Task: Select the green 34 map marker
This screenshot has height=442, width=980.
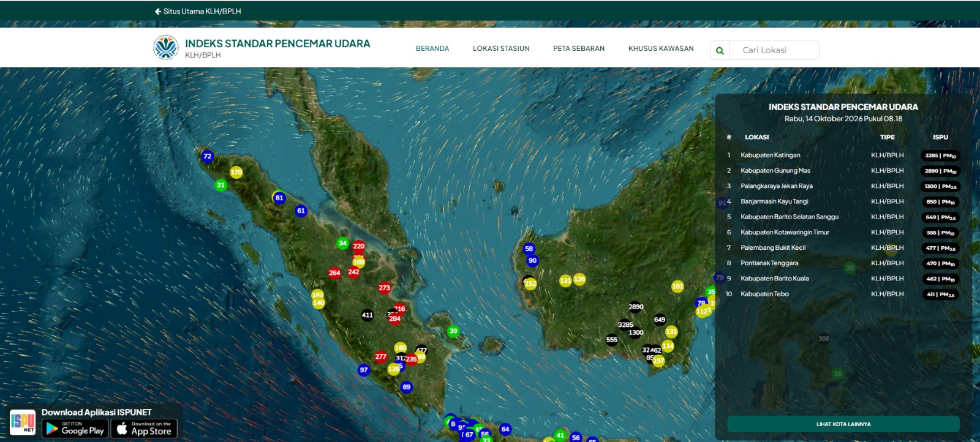Action: pos(343,243)
